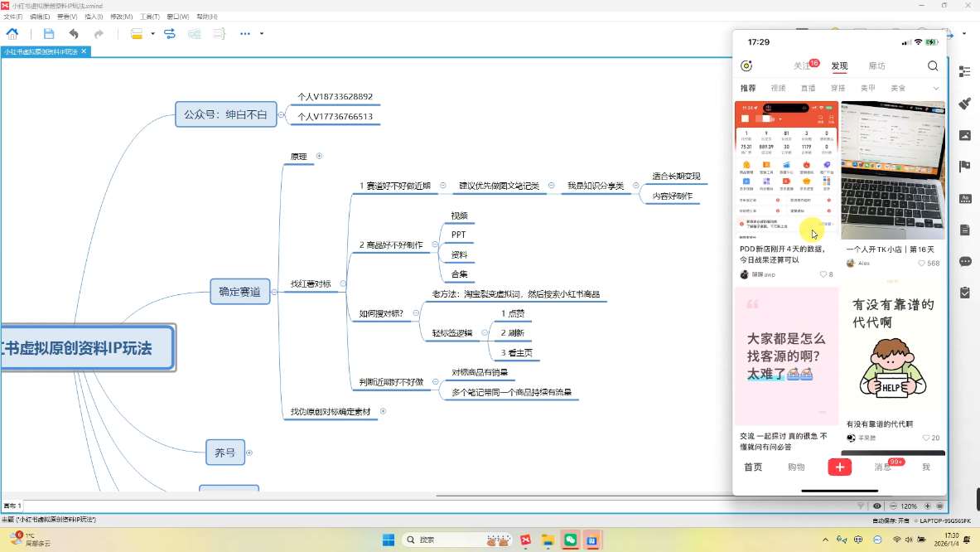Save the mind map file
The height and width of the screenshot is (552, 980).
(x=48, y=34)
